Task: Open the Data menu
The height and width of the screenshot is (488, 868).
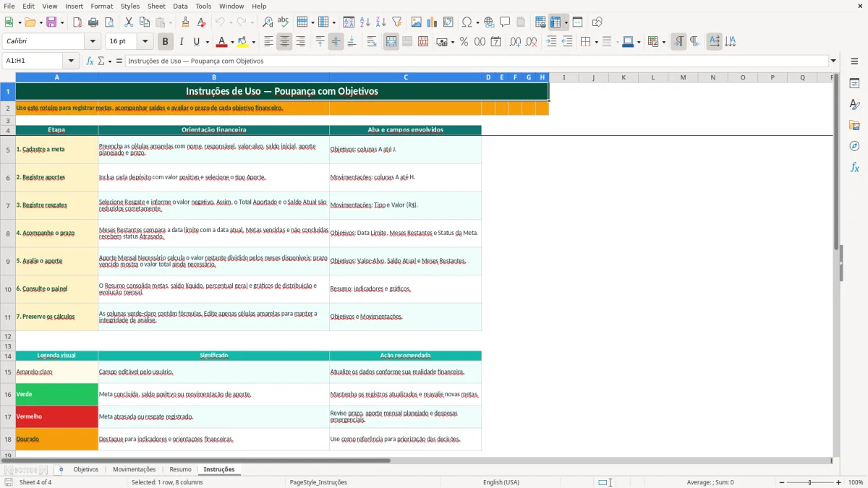Action: click(x=180, y=6)
